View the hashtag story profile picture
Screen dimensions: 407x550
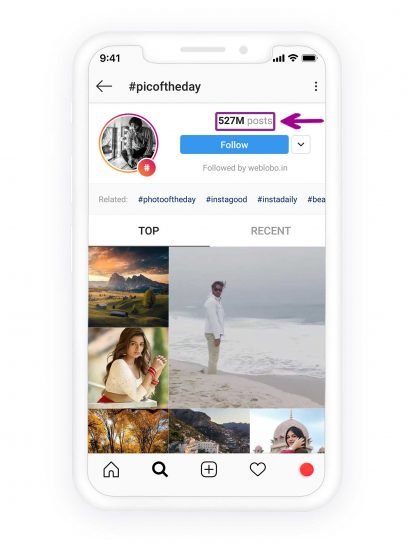(x=128, y=143)
